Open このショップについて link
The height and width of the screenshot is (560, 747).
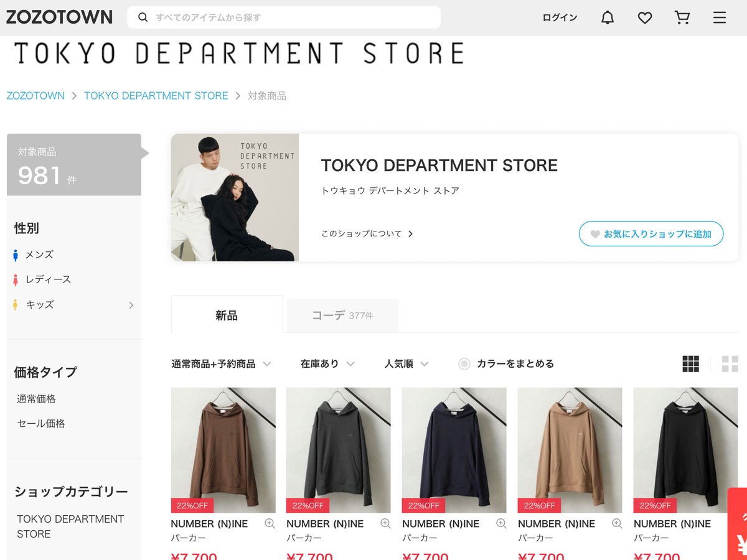tap(367, 234)
